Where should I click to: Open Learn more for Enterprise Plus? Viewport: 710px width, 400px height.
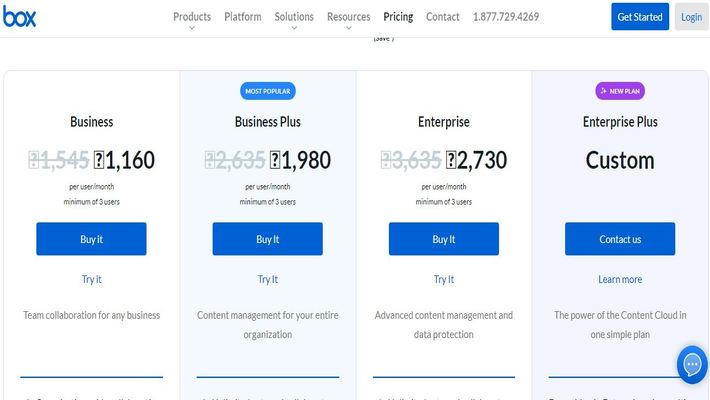[620, 279]
